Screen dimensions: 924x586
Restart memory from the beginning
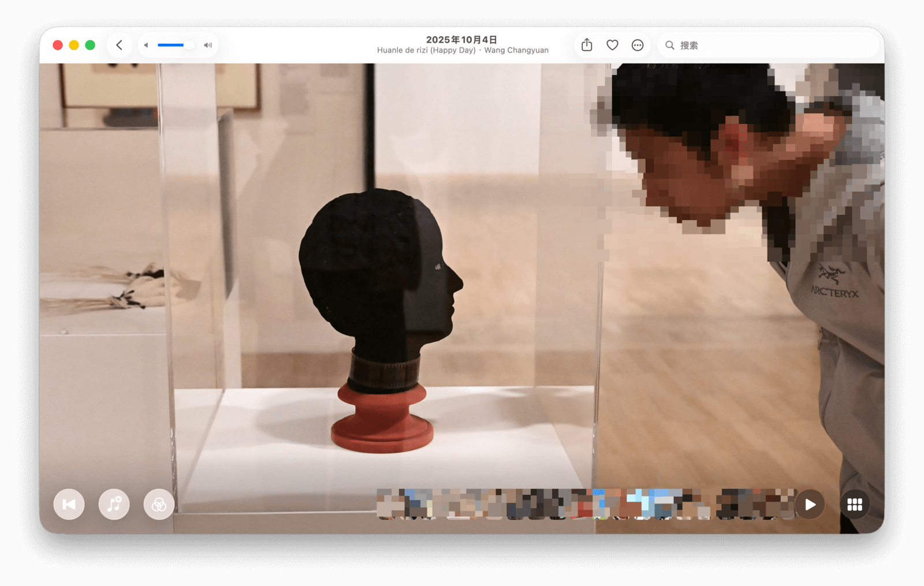(69, 505)
